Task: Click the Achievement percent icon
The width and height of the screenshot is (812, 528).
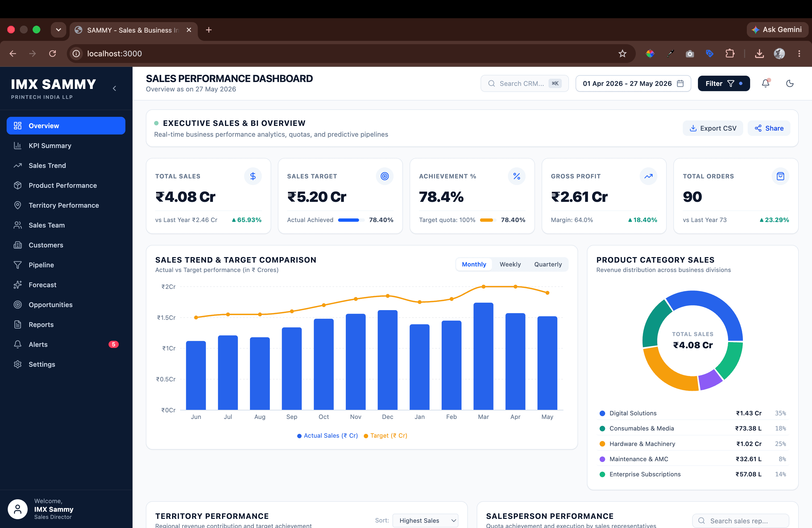Action: 516,176
